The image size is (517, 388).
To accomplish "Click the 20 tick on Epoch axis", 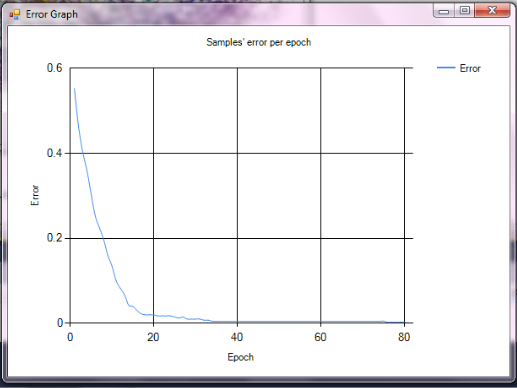I will tap(153, 337).
